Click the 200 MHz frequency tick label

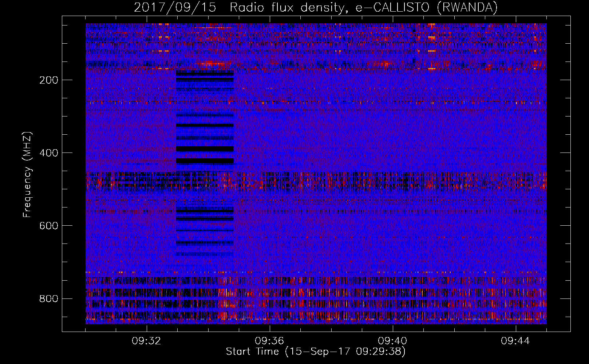click(x=49, y=80)
